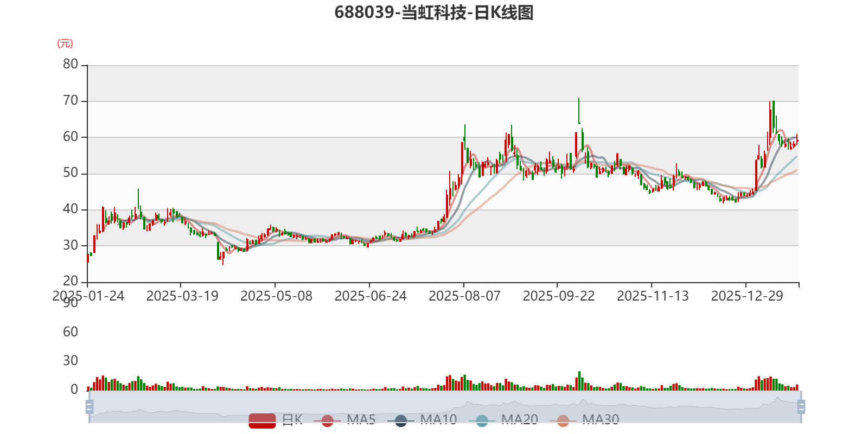
Task: Click the 40 price axis label
Action: point(71,209)
